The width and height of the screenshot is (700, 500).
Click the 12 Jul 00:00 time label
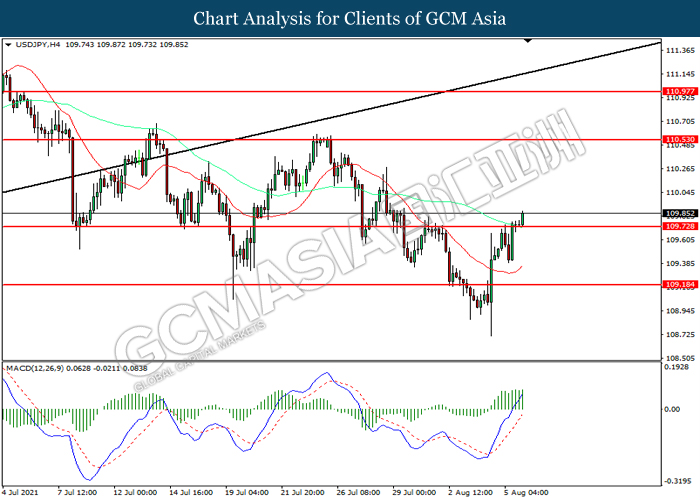[135, 492]
